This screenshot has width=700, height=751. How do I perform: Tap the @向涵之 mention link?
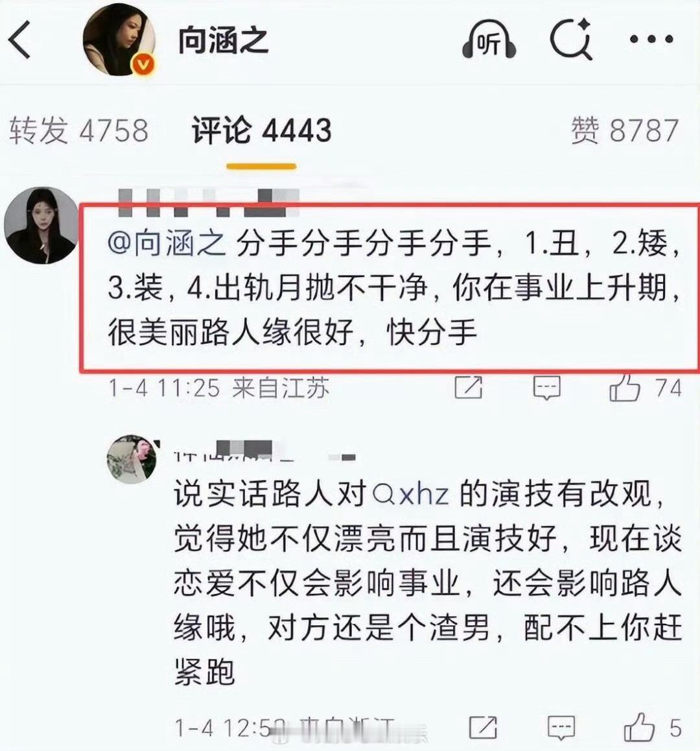pos(167,243)
